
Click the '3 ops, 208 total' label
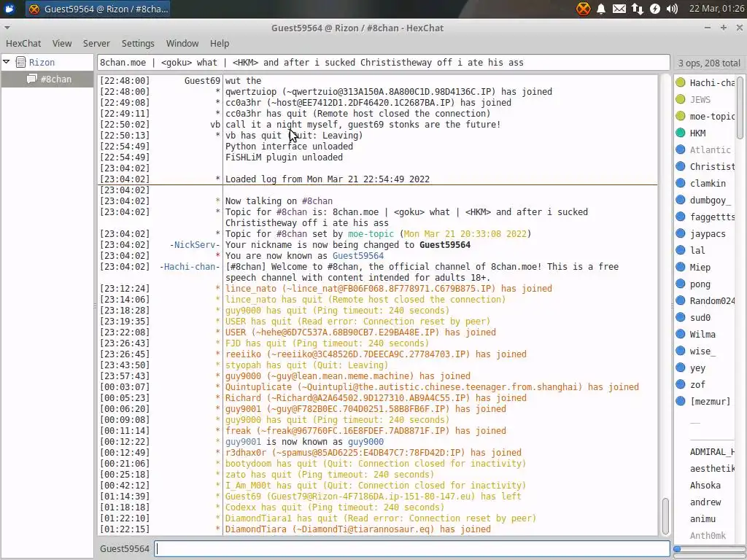(x=709, y=63)
